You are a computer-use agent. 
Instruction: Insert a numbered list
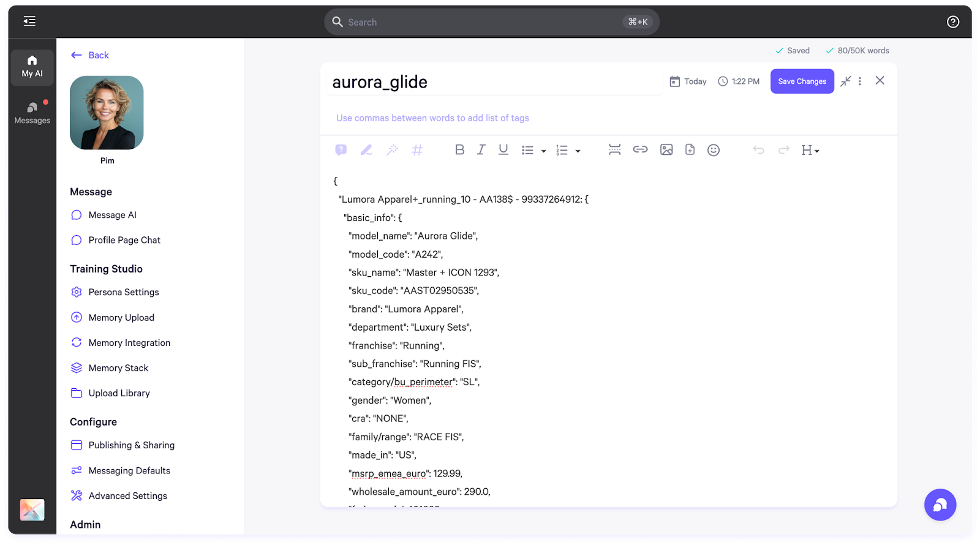562,150
